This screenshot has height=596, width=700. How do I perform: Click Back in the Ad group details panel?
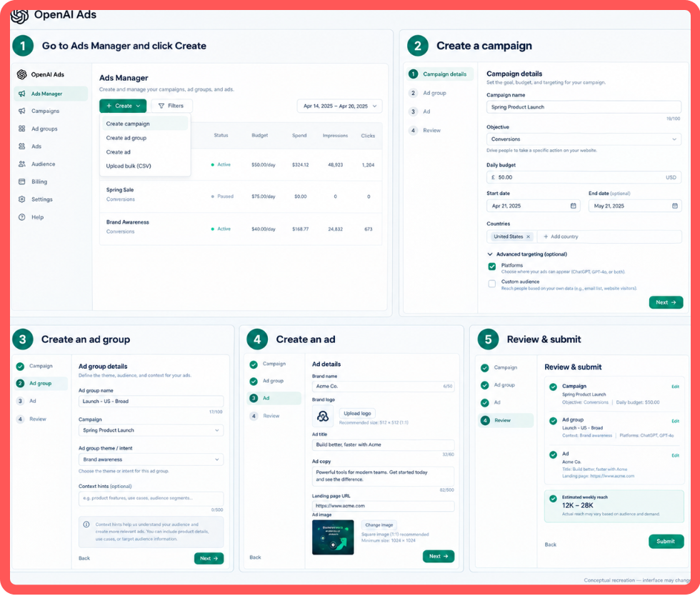tap(84, 558)
